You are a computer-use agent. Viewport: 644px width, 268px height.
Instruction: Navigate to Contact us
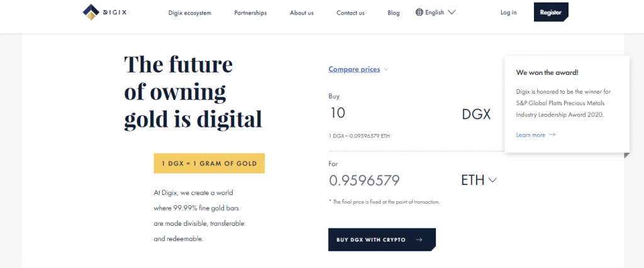click(x=350, y=13)
